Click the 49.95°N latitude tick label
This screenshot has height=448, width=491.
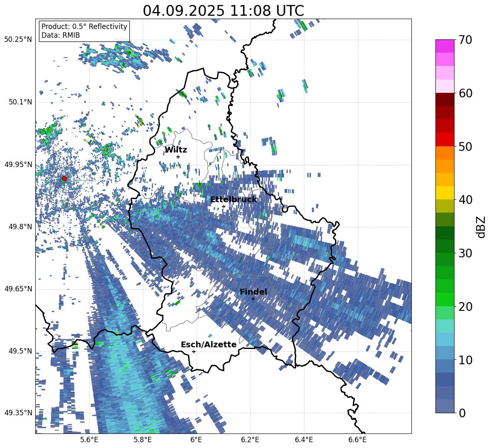pyautogui.click(x=18, y=164)
